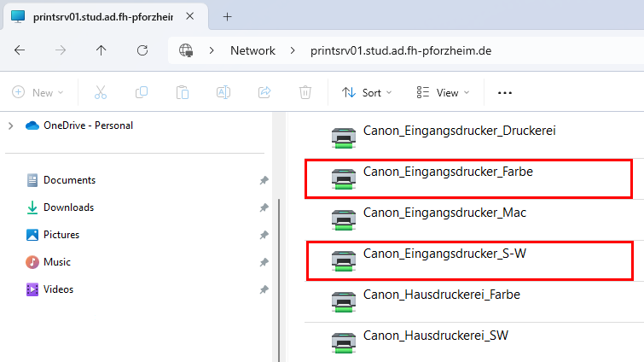Expand chevron after Network breadcrumb

(x=293, y=50)
